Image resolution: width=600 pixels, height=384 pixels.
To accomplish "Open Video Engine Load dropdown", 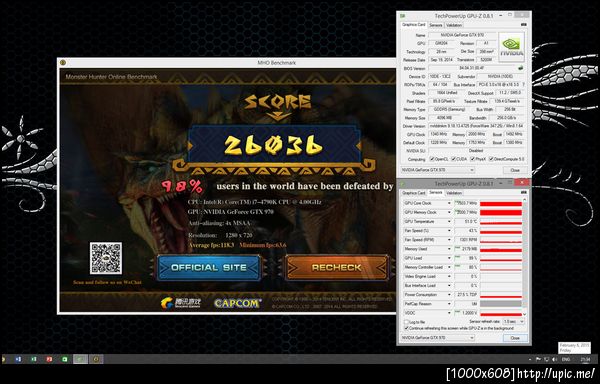I will 449,277.
